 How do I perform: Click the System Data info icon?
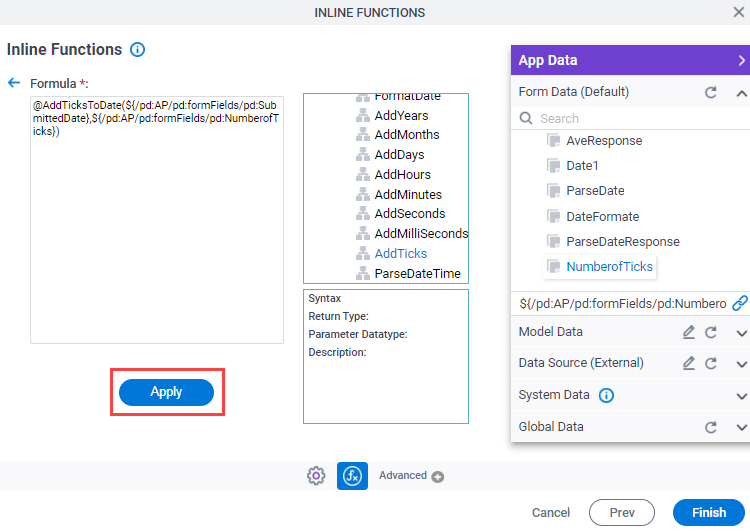coord(606,395)
